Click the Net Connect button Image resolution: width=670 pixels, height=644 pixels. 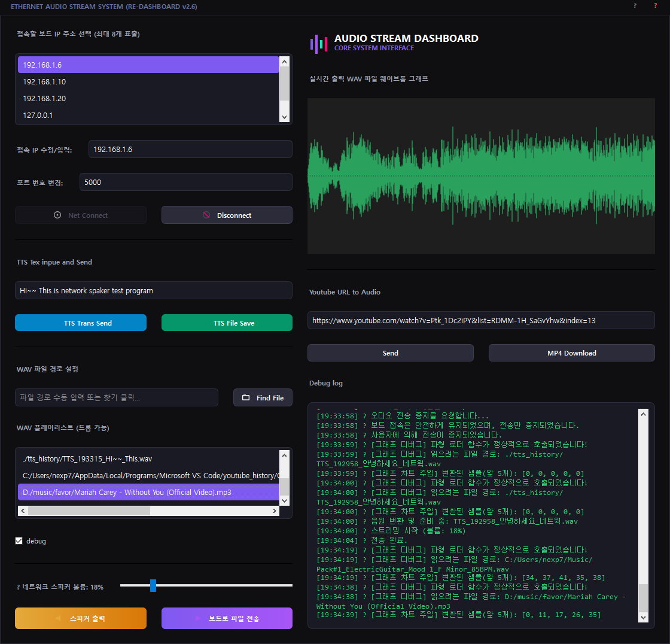point(81,215)
